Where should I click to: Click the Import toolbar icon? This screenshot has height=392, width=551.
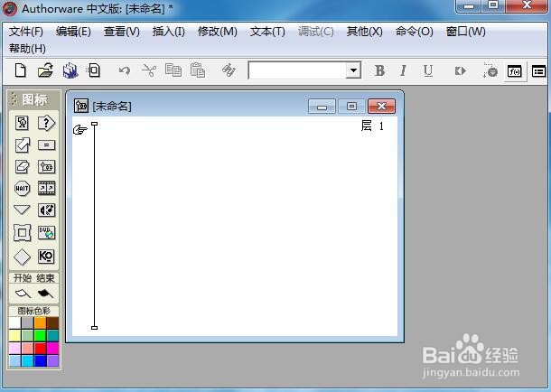93,70
